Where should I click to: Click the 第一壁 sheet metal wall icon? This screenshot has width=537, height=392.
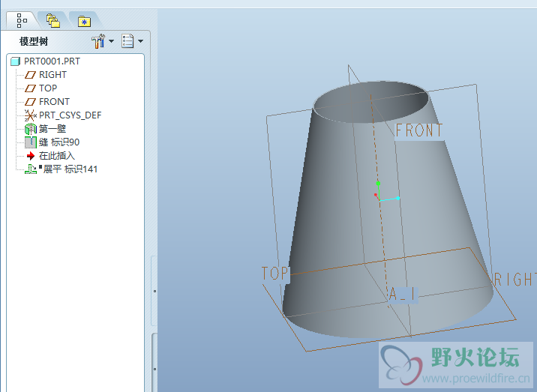(x=31, y=129)
